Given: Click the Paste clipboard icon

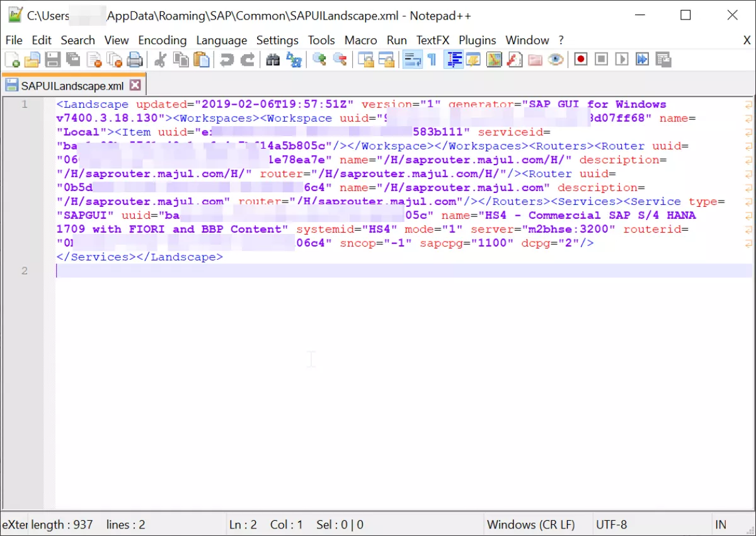Looking at the screenshot, I should click(x=201, y=60).
